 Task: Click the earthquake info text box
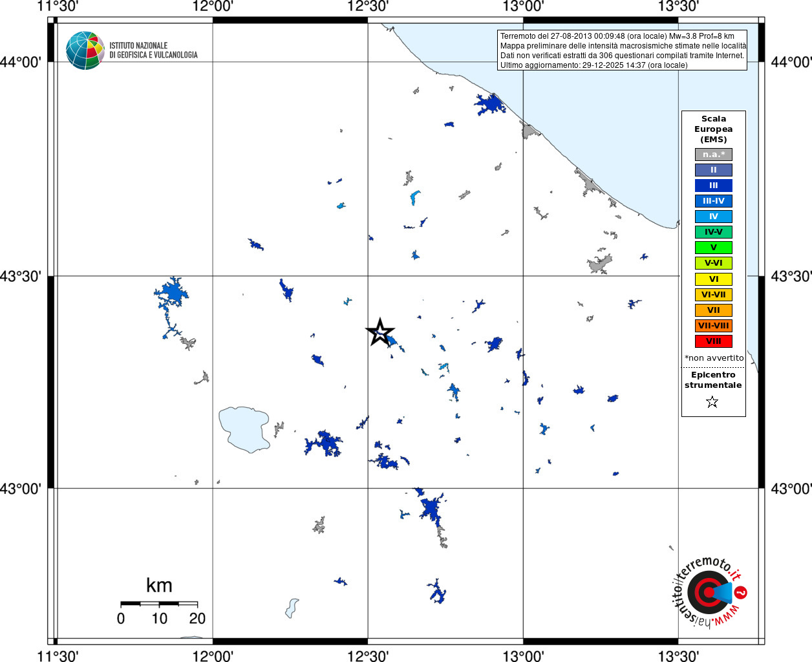623,50
